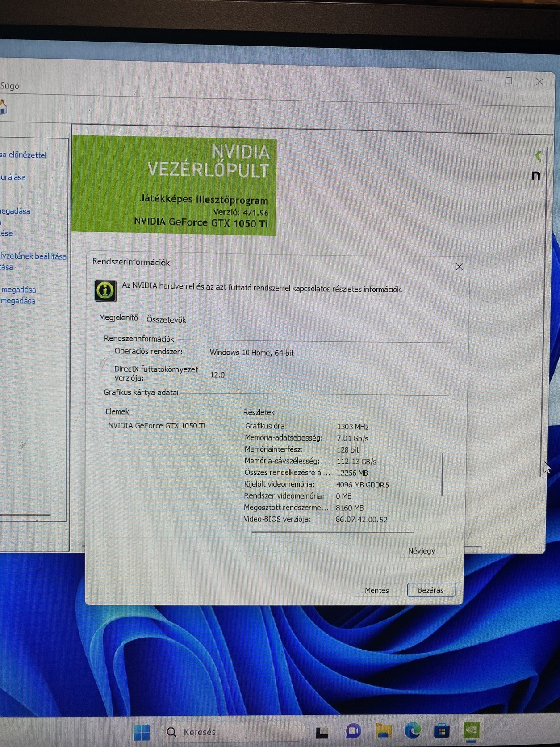This screenshot has width=560, height=747.
Task: Click the Grafikus óra value 1303 MHz
Action: (x=352, y=427)
